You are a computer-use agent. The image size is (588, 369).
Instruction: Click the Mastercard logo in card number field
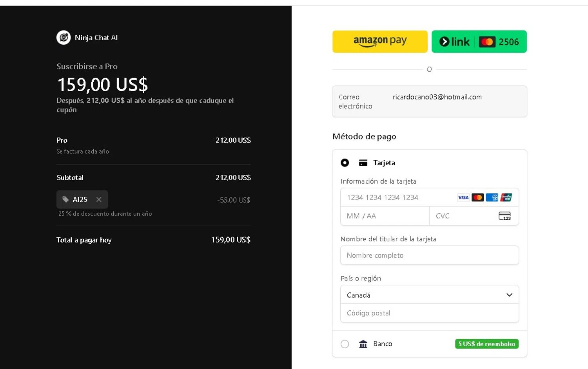(x=477, y=197)
